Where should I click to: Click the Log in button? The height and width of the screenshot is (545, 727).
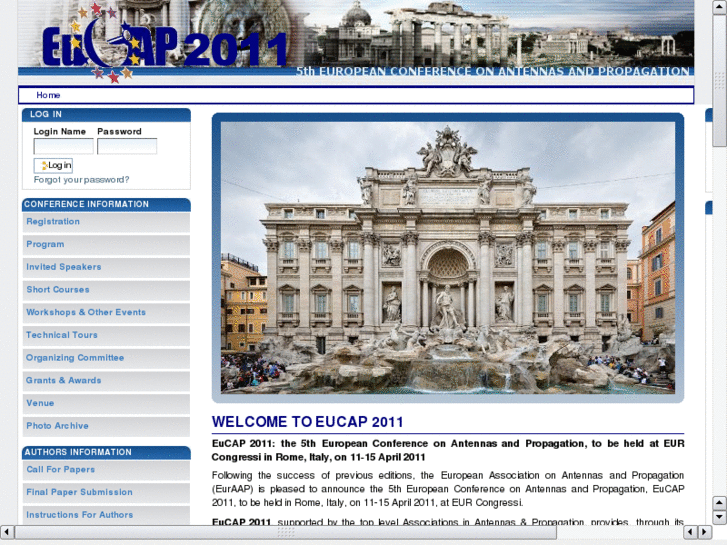pos(53,166)
